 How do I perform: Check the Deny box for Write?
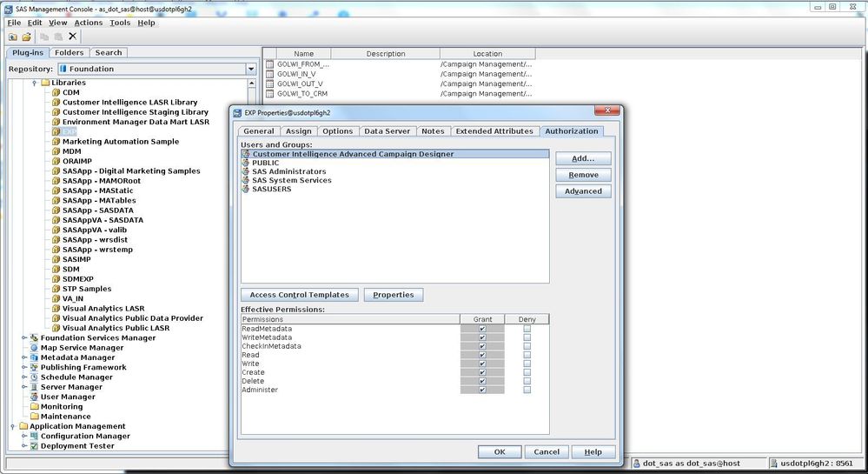coord(527,364)
